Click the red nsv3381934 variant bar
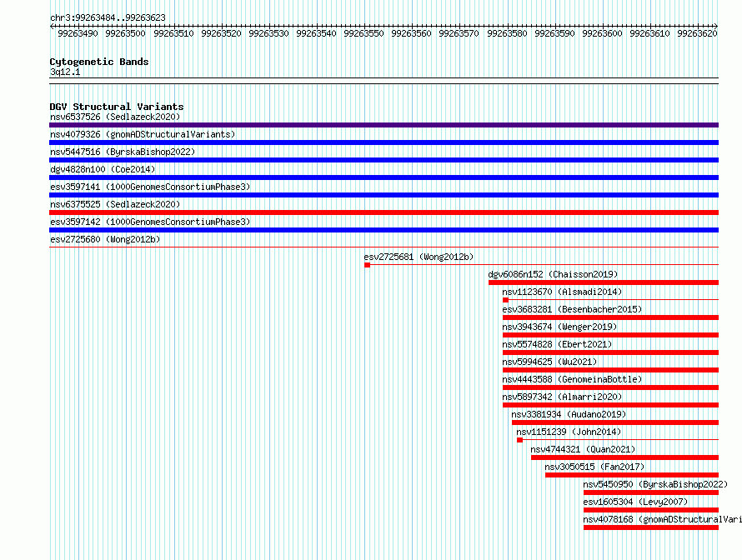This screenshot has width=742, height=560. click(615, 422)
